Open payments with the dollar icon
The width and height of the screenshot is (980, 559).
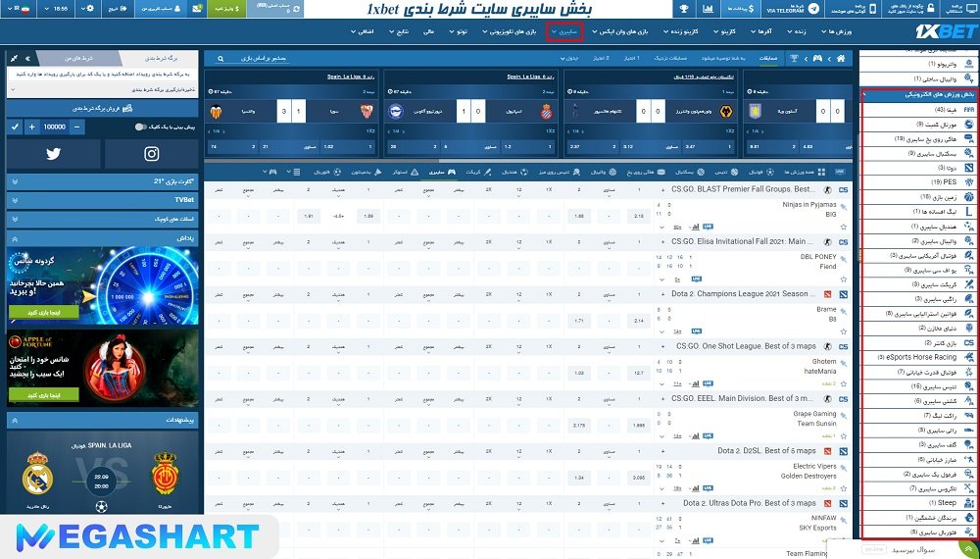point(740,9)
